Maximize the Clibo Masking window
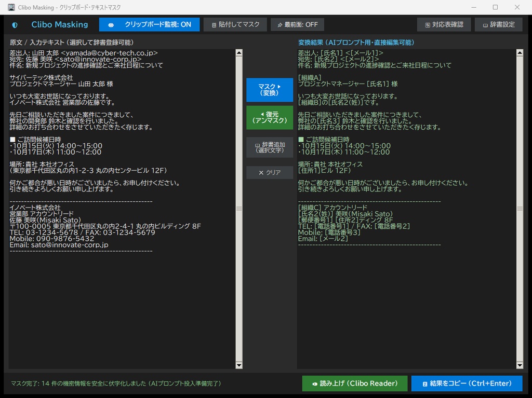This screenshot has width=532, height=398. point(495,7)
